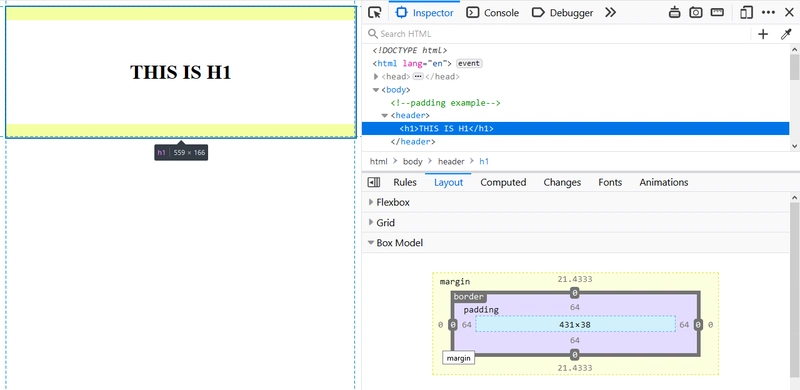Switch to the Debugger tab

tap(562, 13)
